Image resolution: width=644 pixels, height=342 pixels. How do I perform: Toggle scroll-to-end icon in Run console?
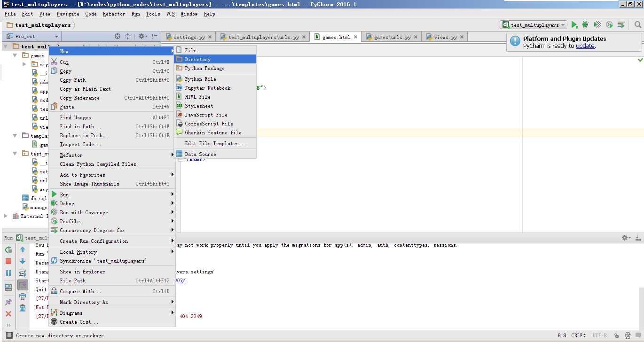click(x=23, y=285)
